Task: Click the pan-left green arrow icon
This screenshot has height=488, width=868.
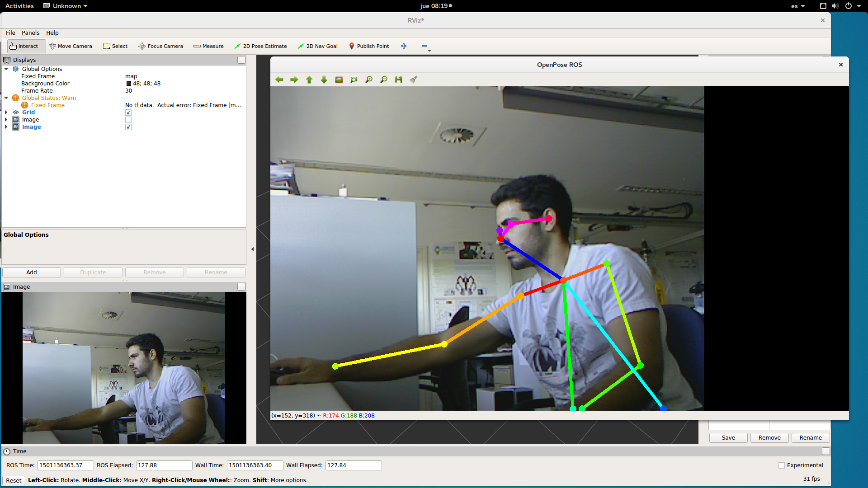Action: coord(279,80)
